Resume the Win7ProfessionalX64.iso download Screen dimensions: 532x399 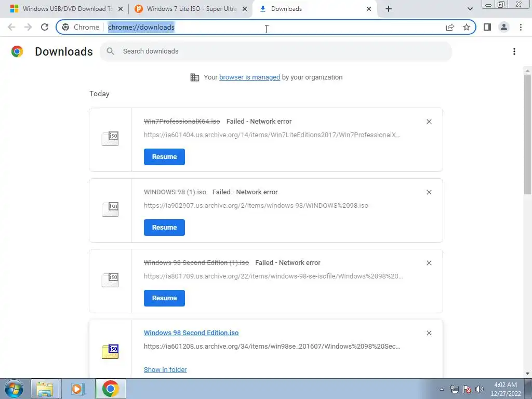(x=164, y=157)
